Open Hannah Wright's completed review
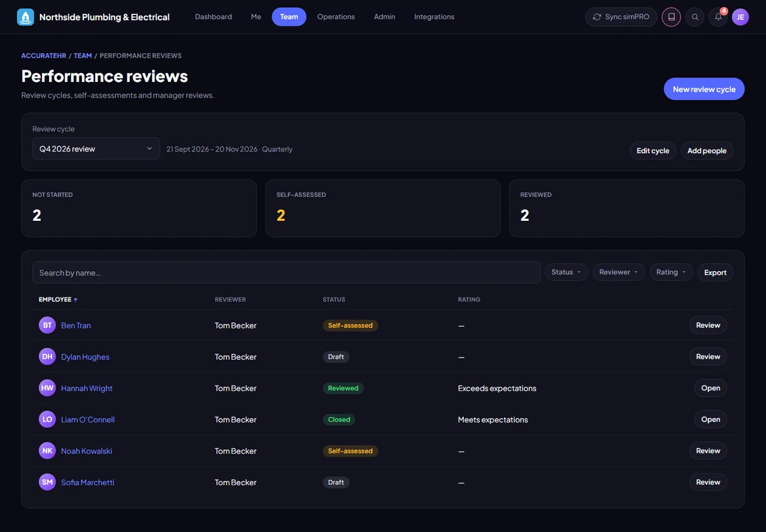This screenshot has width=766, height=532. click(x=710, y=388)
